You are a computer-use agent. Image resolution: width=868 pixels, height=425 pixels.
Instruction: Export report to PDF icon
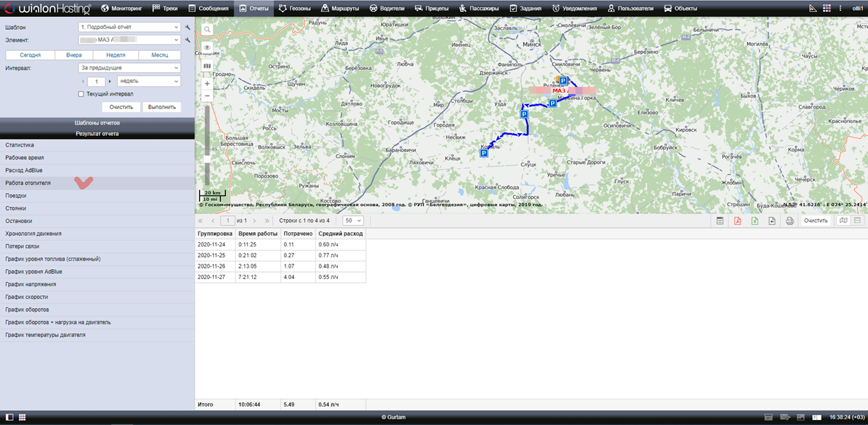[737, 221]
